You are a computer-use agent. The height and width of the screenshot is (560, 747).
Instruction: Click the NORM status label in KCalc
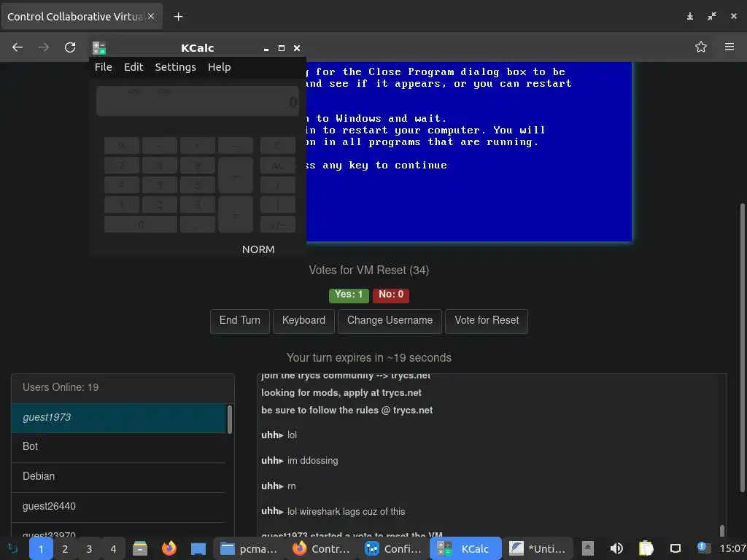point(258,249)
